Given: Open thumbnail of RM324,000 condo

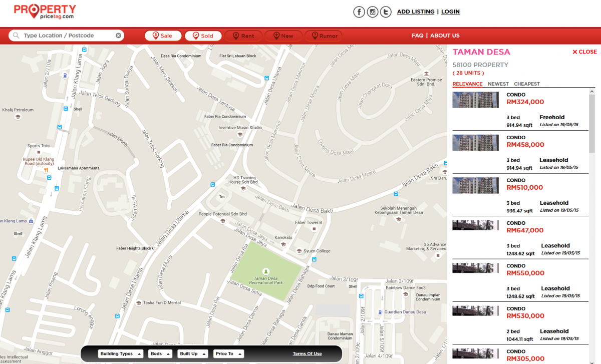Looking at the screenshot, I should [476, 100].
